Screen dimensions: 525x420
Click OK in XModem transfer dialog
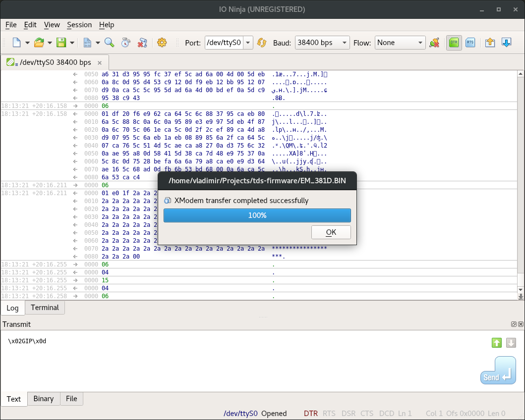[x=331, y=232]
